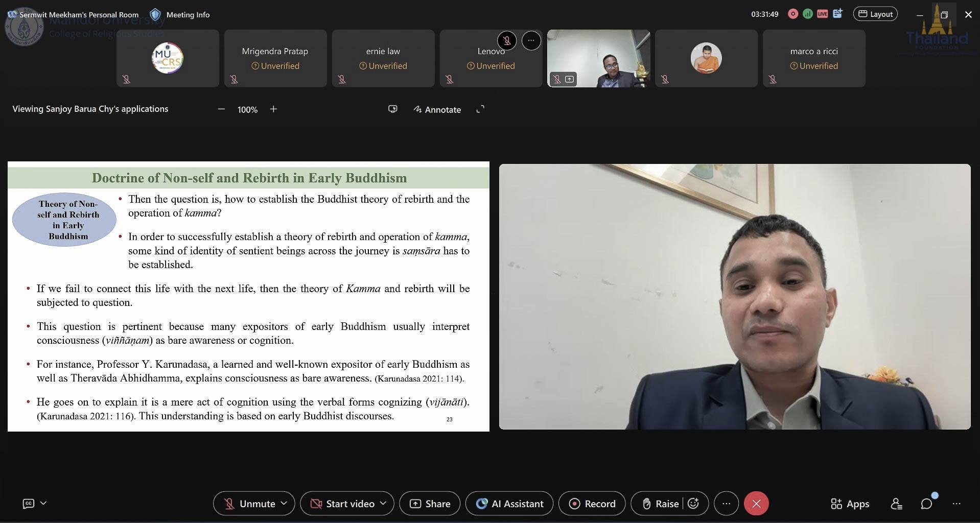Screen dimensions: 980x523
Task: Open the participants panel icon
Action: pyautogui.click(x=896, y=504)
